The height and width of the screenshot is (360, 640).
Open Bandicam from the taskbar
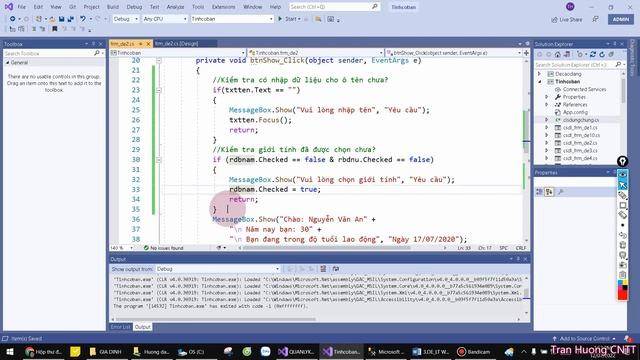coord(474,351)
